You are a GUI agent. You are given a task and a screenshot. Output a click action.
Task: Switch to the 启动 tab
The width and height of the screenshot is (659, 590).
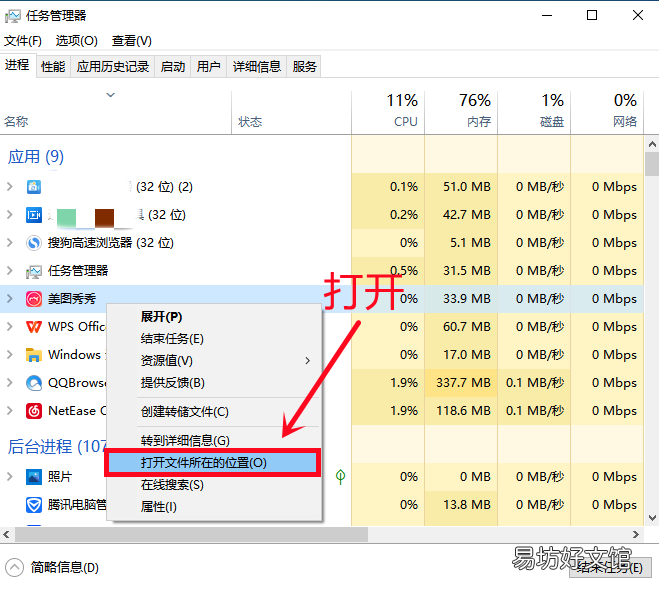(x=173, y=66)
